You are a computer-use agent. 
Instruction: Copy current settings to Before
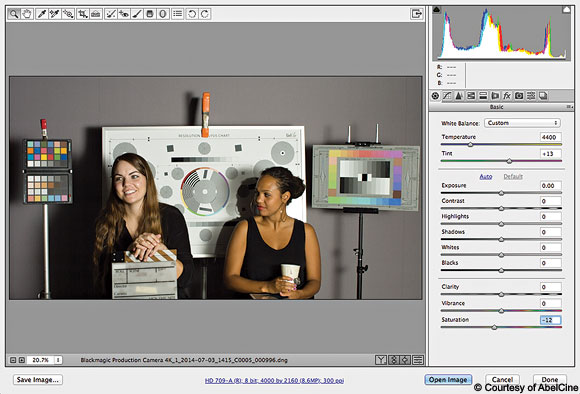[405, 360]
